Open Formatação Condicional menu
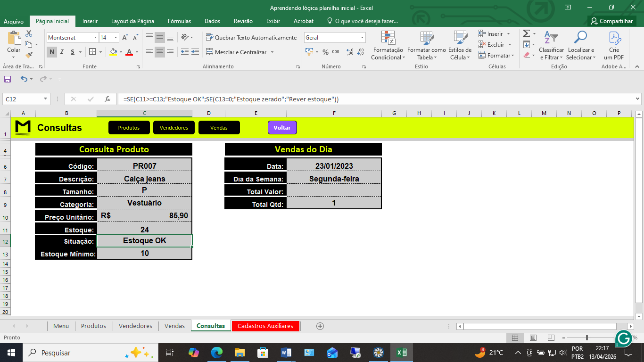The width and height of the screenshot is (644, 362). 387,46
